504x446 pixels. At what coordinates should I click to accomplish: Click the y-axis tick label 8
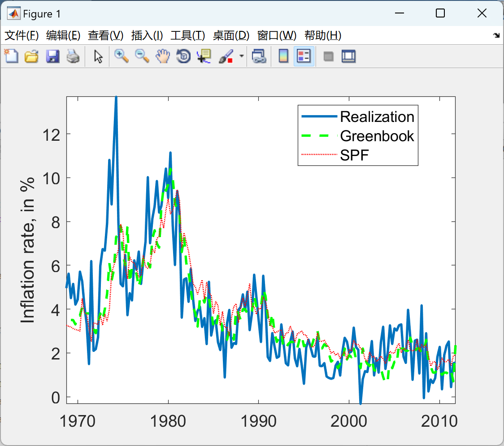[x=56, y=222]
